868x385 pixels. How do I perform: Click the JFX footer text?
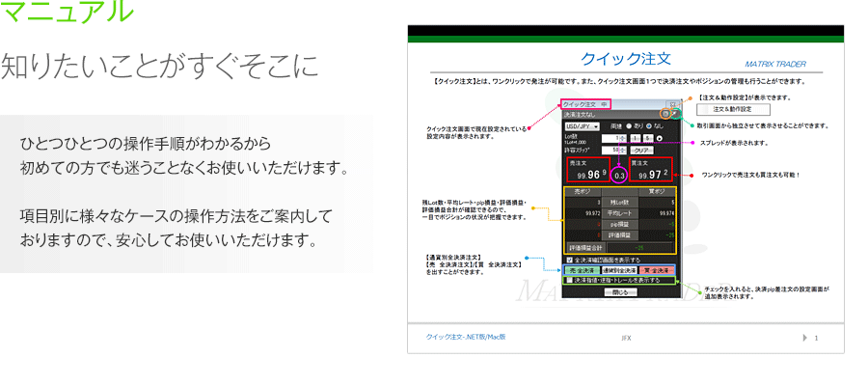pos(626,338)
